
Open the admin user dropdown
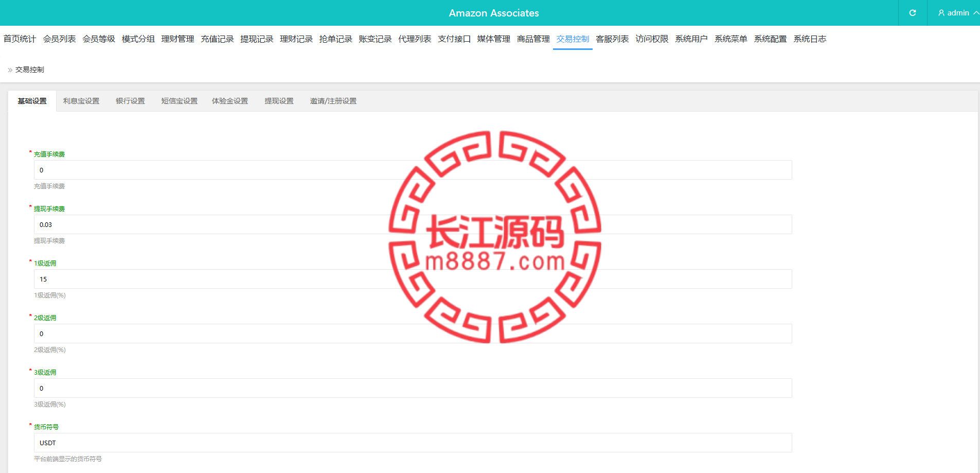point(958,13)
